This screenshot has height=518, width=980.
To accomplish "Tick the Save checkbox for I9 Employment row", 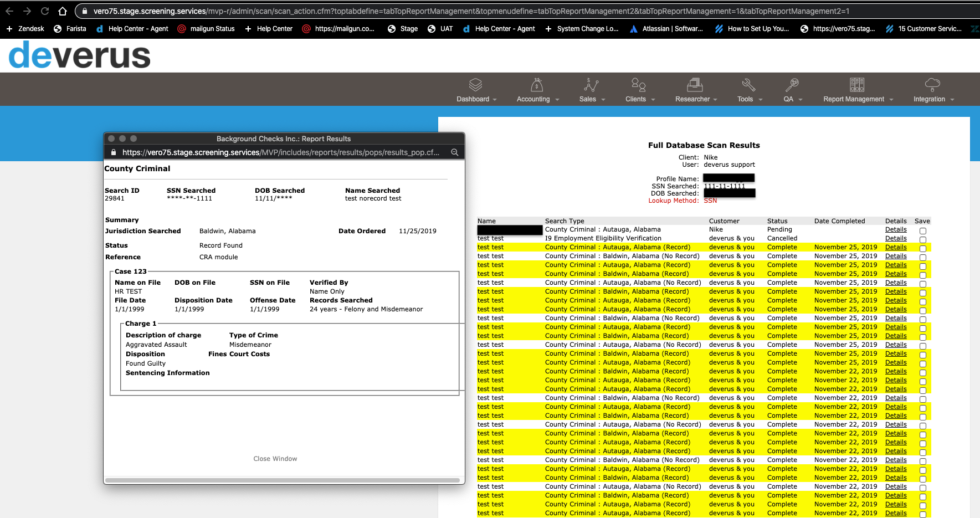I will click(923, 240).
